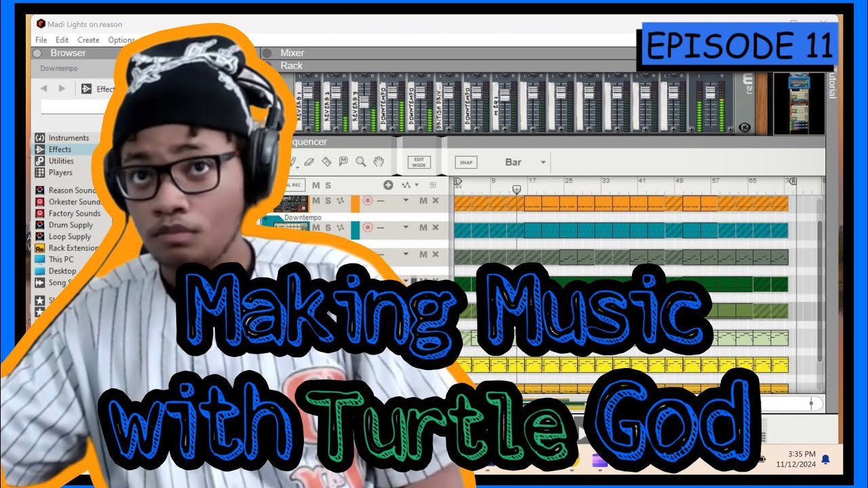Image resolution: width=868 pixels, height=488 pixels.
Task: Enable record on the Downtempo teal track
Action: (x=368, y=228)
